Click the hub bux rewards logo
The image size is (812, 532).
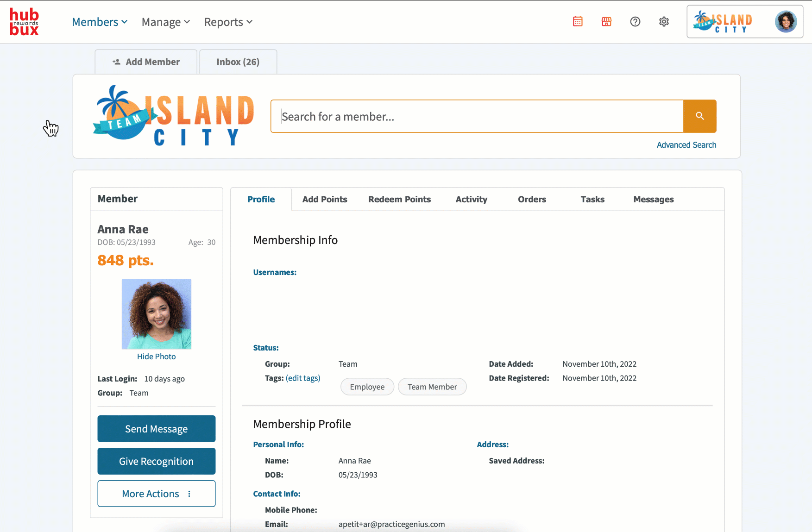pyautogui.click(x=24, y=22)
